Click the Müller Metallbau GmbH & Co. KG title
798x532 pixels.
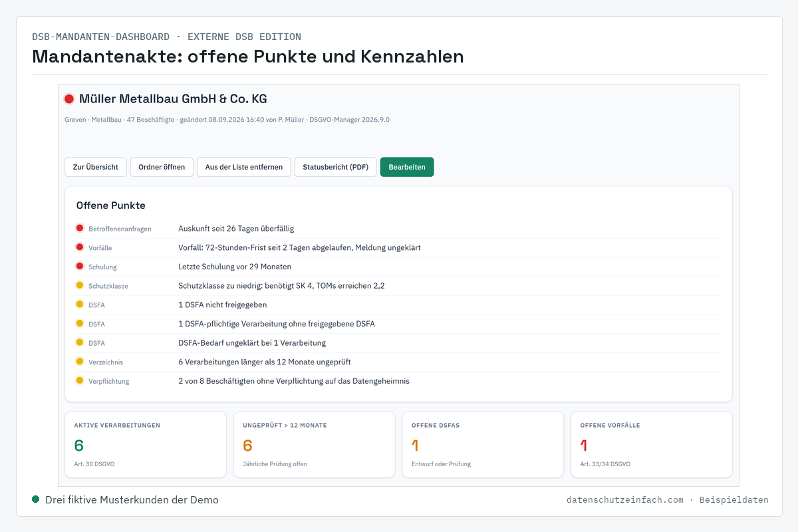point(173,99)
